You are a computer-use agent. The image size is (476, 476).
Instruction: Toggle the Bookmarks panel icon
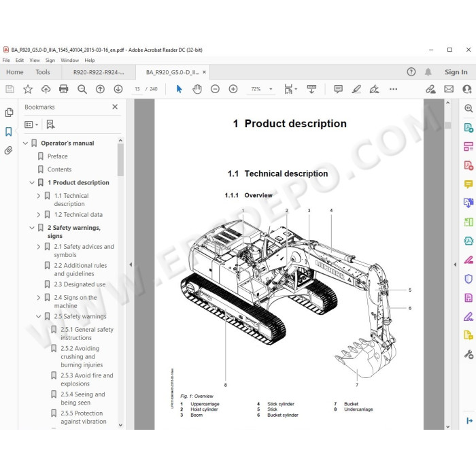[x=8, y=131]
